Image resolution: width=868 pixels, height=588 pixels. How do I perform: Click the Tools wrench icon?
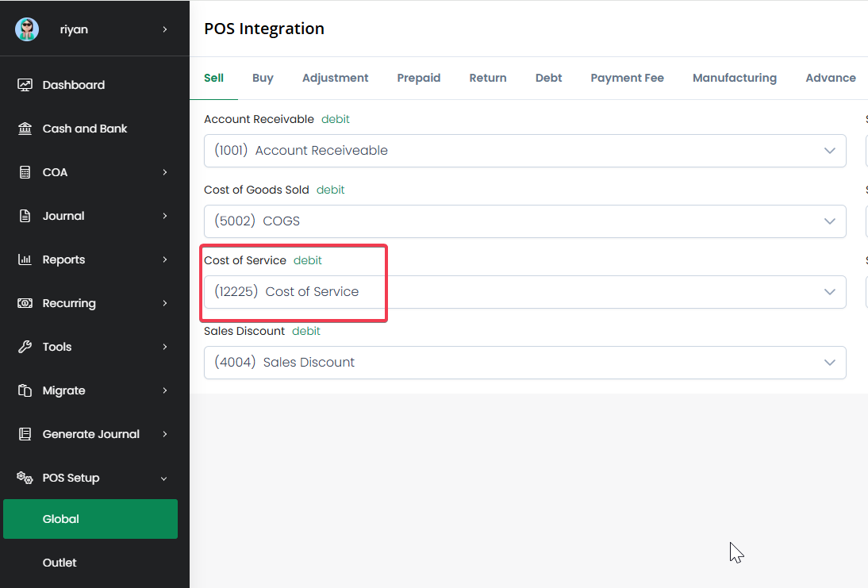(x=25, y=347)
